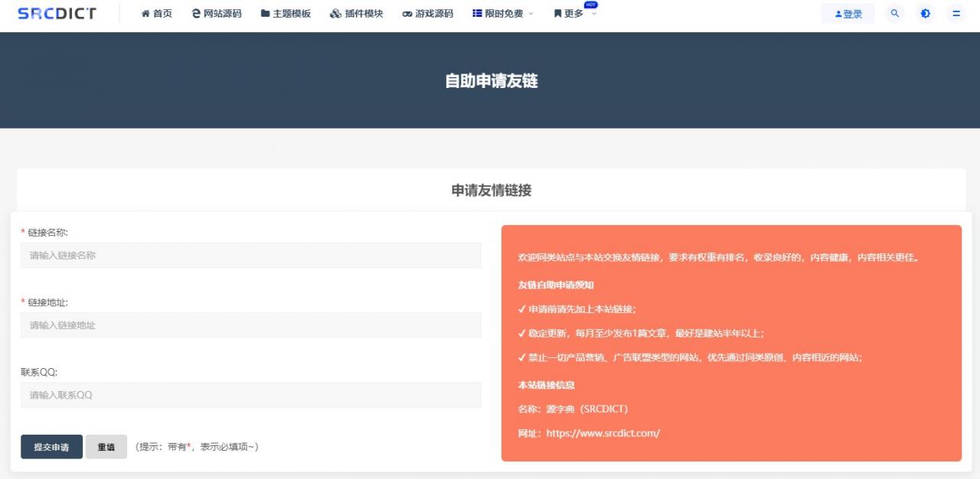This screenshot has width=980, height=479.
Task: Click the bookmark icon beside 更多
Action: point(558,13)
